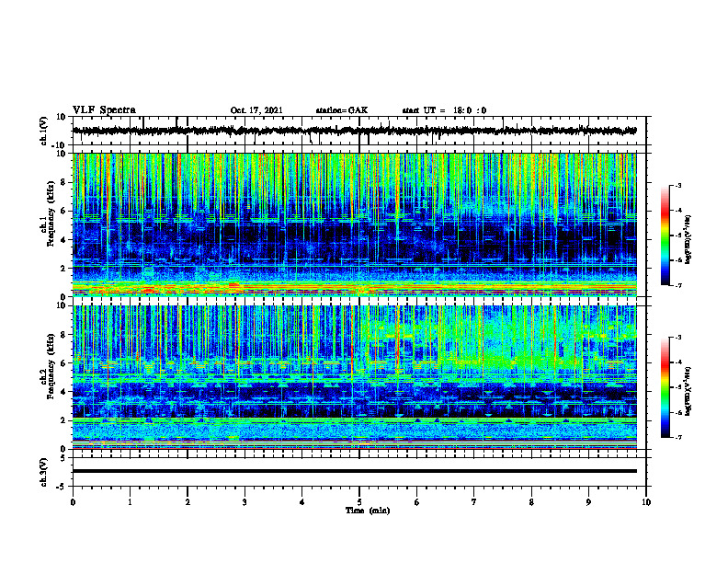Image resolution: width=728 pixels, height=563 pixels.
Task: Click the time axis tick label '0'
Action: (73, 502)
